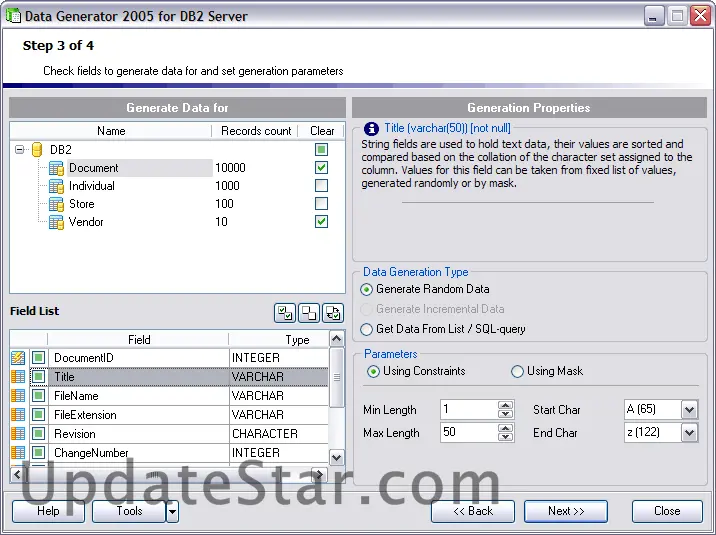
Task: Proceed with the Next >> button
Action: click(x=566, y=511)
